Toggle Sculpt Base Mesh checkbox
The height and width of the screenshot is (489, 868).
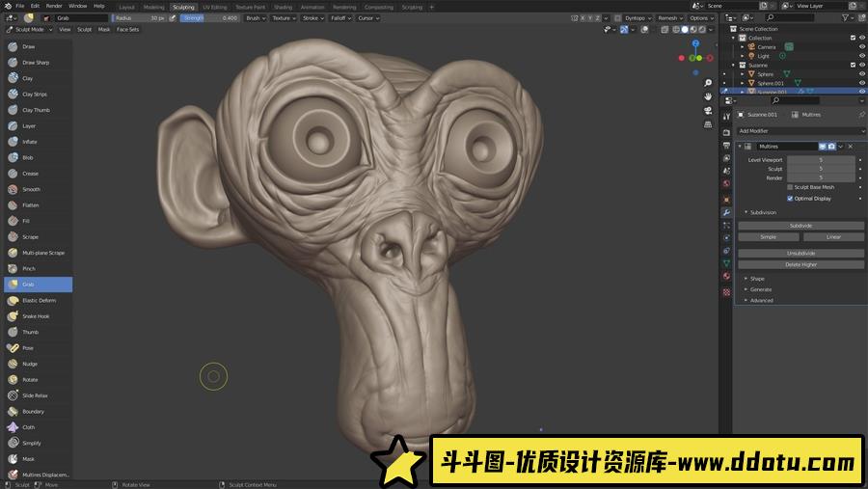tap(790, 187)
